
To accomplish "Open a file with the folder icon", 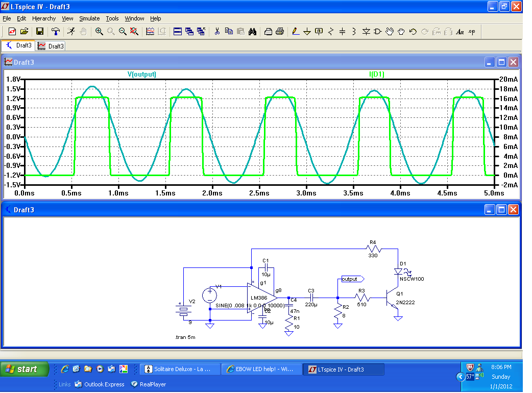I will (24, 32).
